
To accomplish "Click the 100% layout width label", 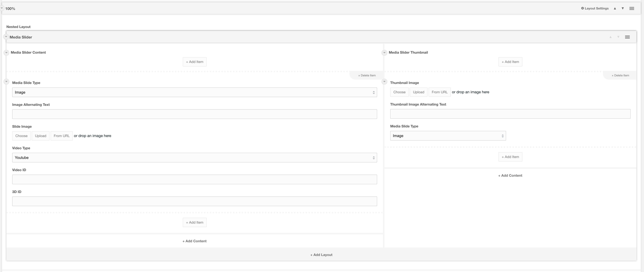I will click(10, 8).
